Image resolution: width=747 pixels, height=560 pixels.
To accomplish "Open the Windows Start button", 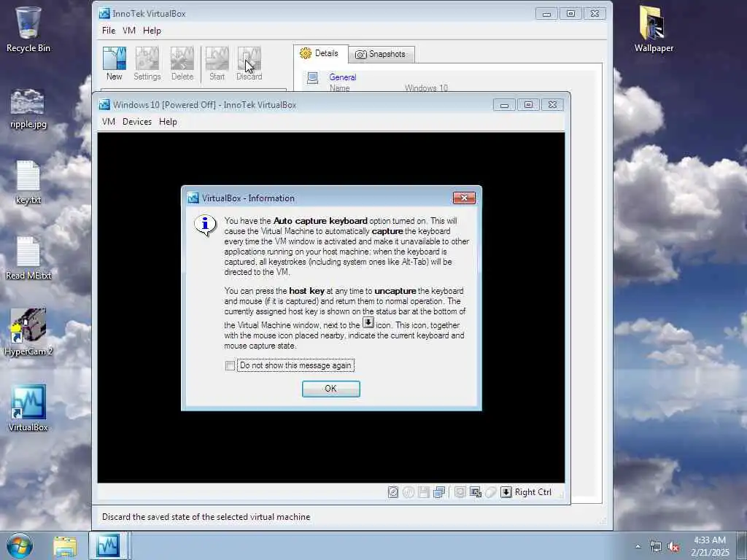I will point(20,545).
